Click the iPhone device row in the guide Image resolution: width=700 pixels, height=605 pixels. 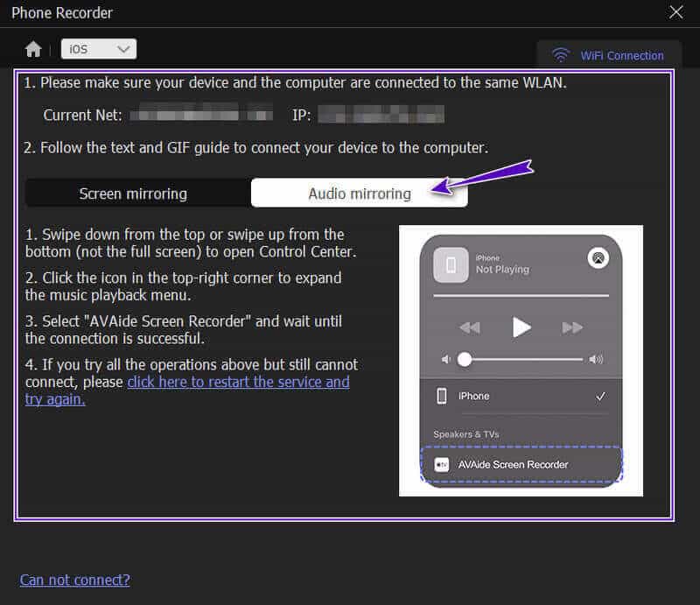click(x=521, y=397)
